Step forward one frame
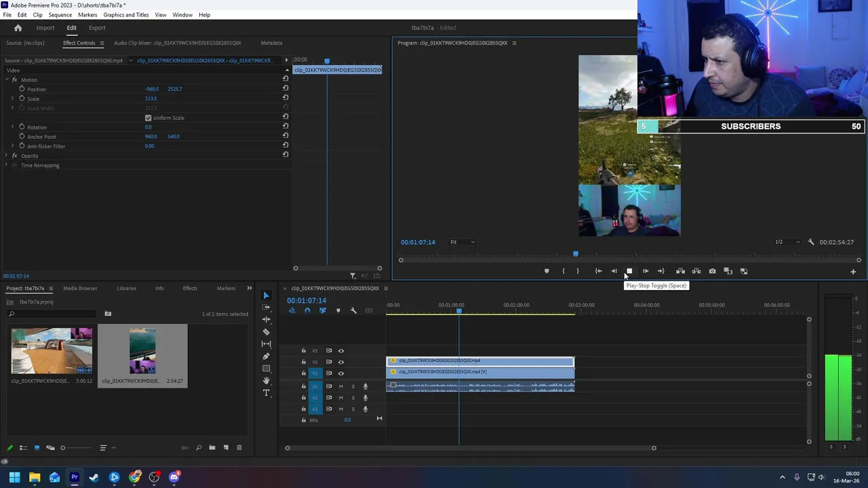This screenshot has width=868, height=488. (645, 271)
